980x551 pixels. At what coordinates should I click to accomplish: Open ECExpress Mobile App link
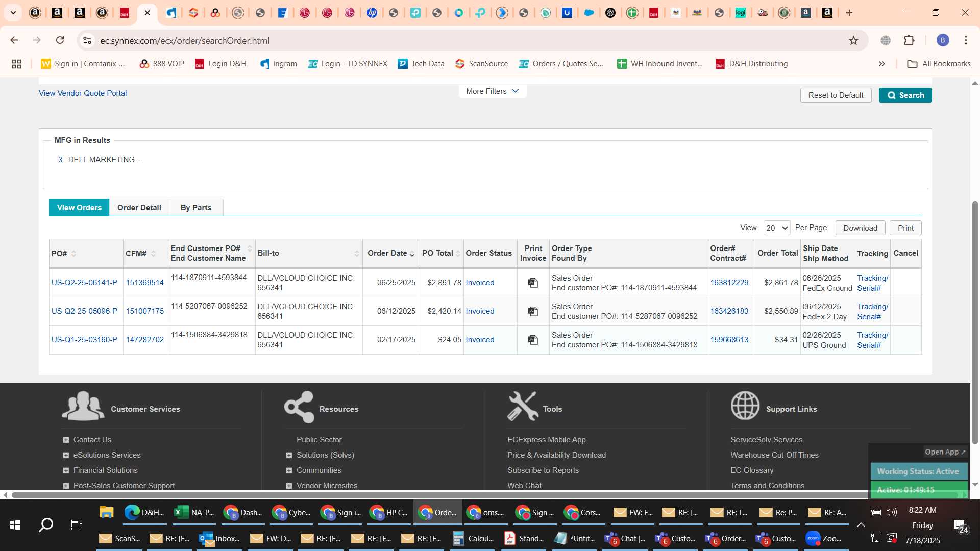[546, 440]
